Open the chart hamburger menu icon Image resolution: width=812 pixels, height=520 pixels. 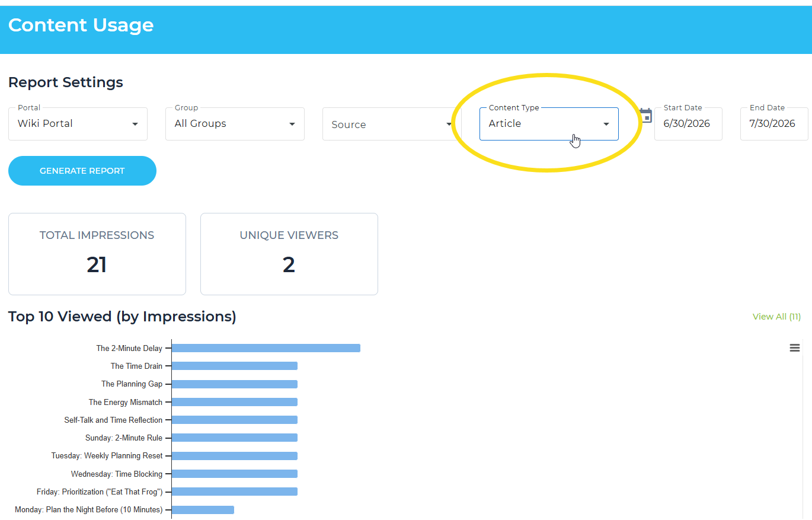[795, 348]
